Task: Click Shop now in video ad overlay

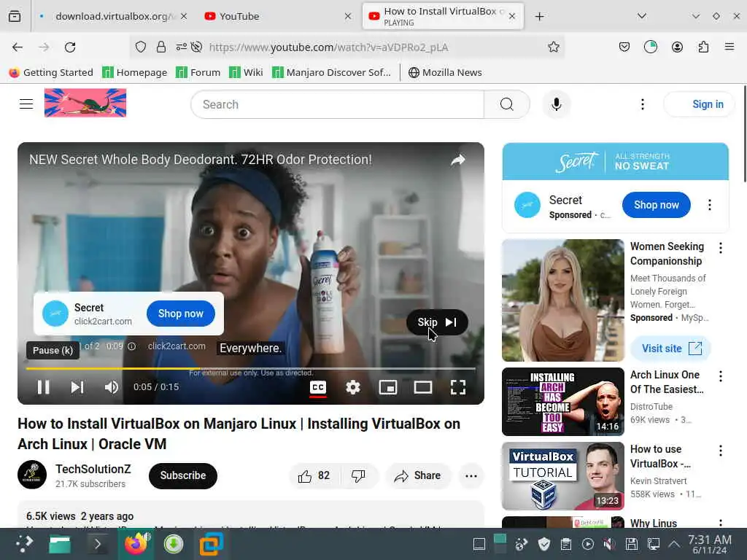Action: (181, 314)
